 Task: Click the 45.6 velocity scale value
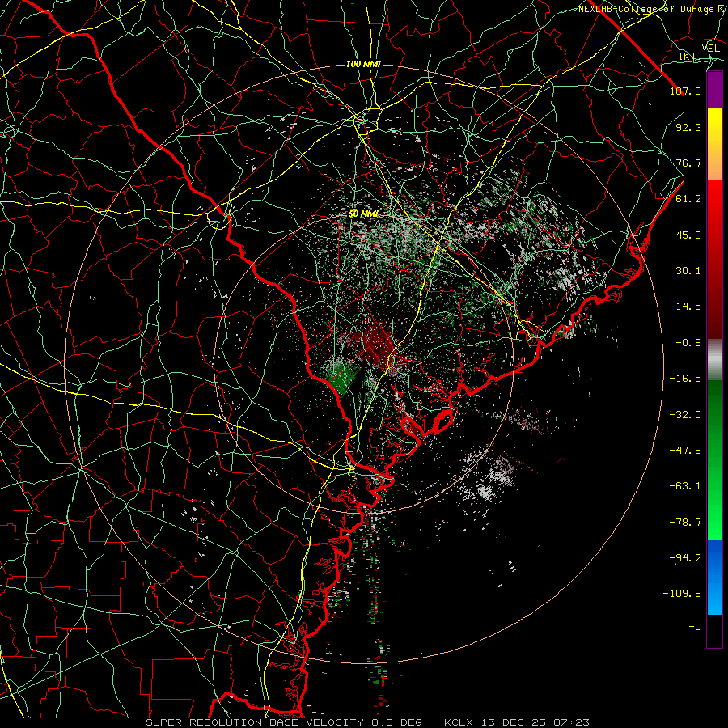coord(688,235)
